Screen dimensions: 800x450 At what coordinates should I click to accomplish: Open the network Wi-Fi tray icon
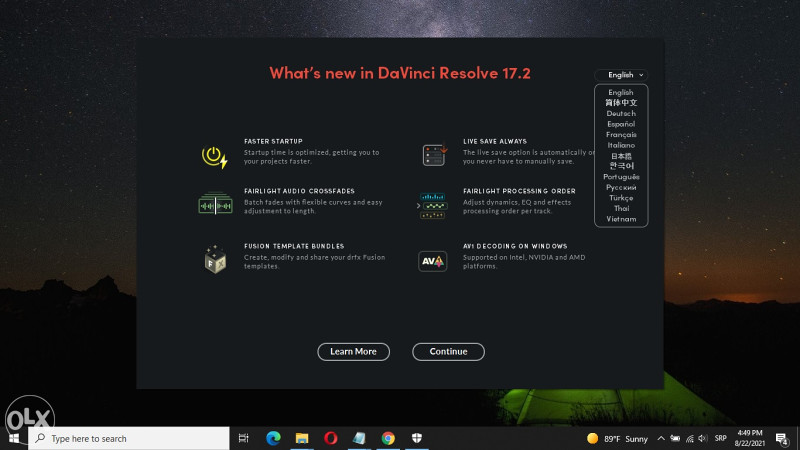pos(690,438)
